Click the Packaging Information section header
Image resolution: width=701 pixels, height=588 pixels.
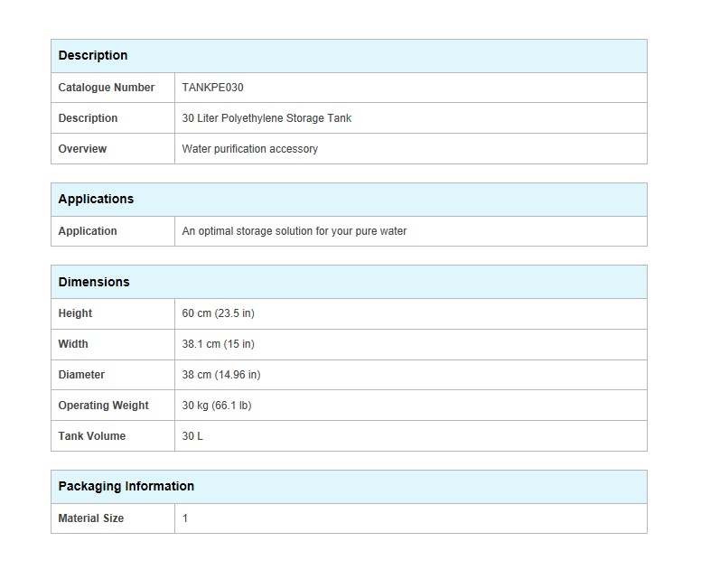(126, 487)
